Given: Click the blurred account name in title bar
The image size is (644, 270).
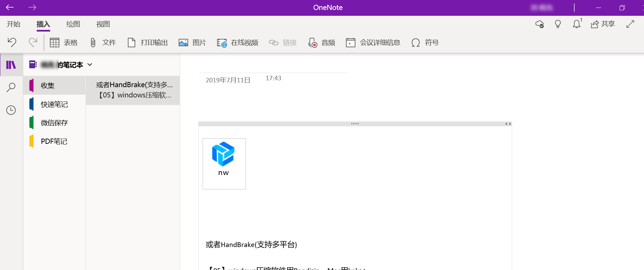Looking at the screenshot, I should click(542, 8).
